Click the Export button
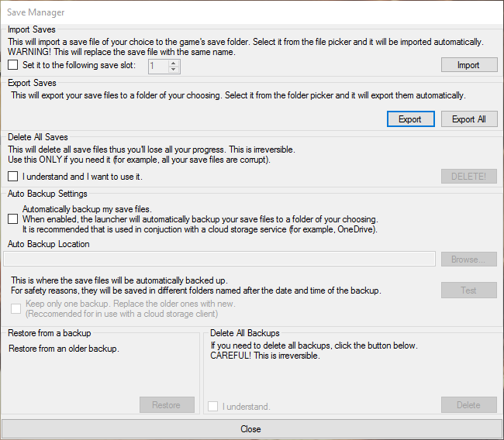The height and width of the screenshot is (440, 504). [x=410, y=119]
